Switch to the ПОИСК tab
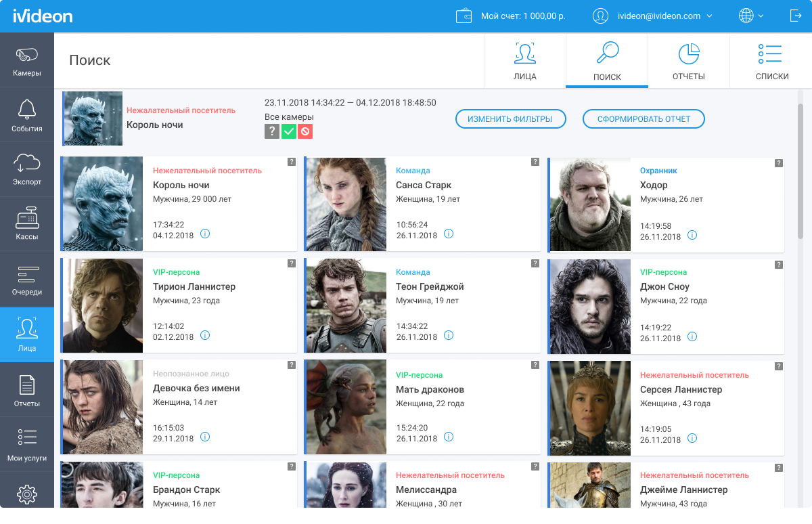Screen dimensions: 812x524 click(607, 60)
